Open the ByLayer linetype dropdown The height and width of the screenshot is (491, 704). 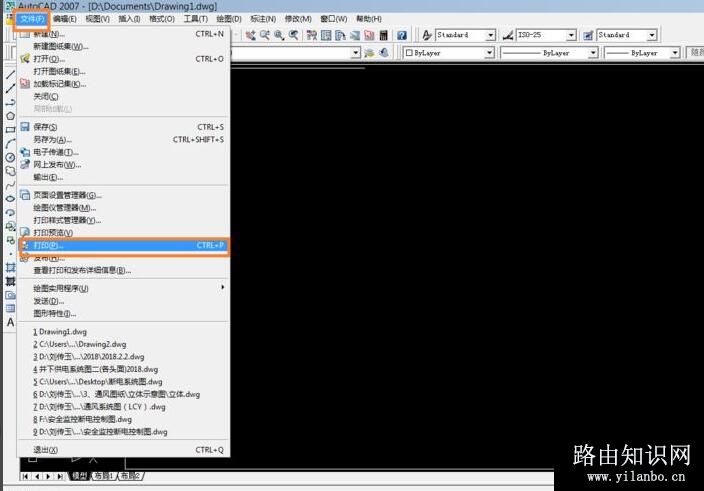click(x=594, y=53)
